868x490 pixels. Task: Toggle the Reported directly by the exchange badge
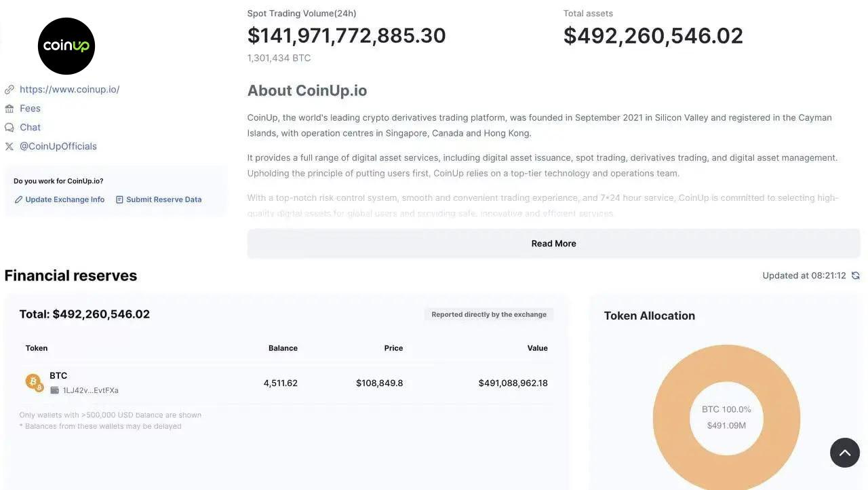tap(488, 314)
